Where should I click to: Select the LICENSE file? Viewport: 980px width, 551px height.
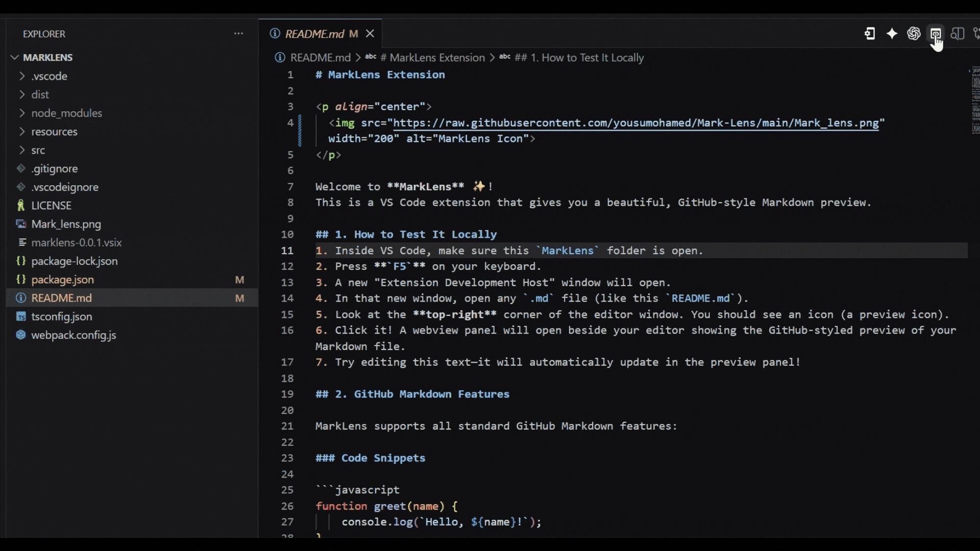click(51, 206)
